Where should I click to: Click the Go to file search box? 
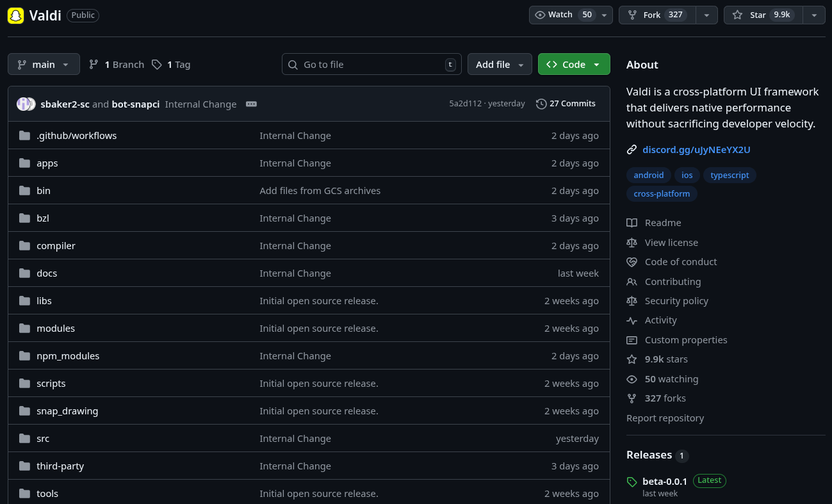click(371, 64)
